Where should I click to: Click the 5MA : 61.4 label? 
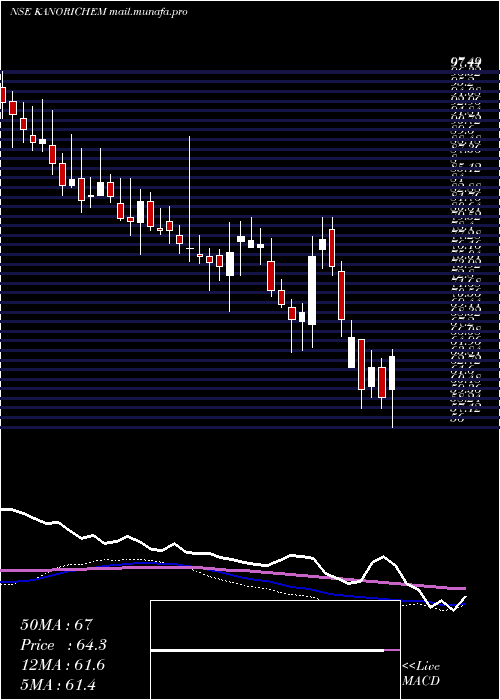(x=58, y=684)
